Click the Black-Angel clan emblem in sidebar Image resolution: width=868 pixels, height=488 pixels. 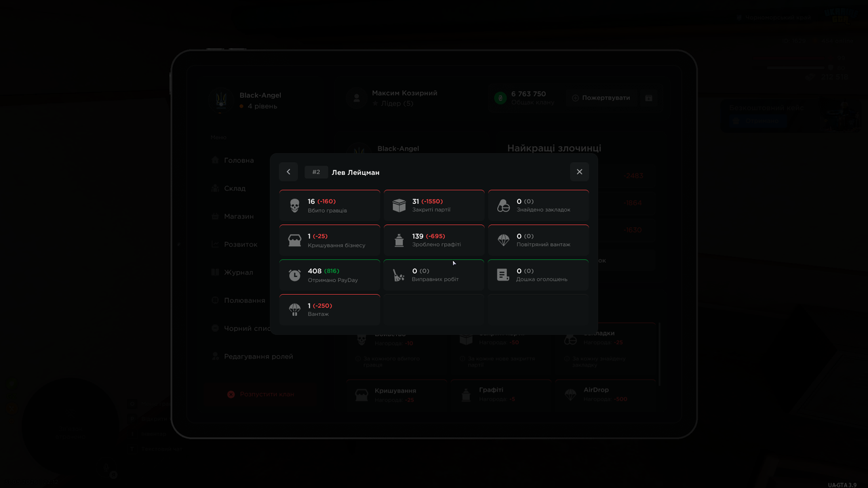pyautogui.click(x=221, y=100)
